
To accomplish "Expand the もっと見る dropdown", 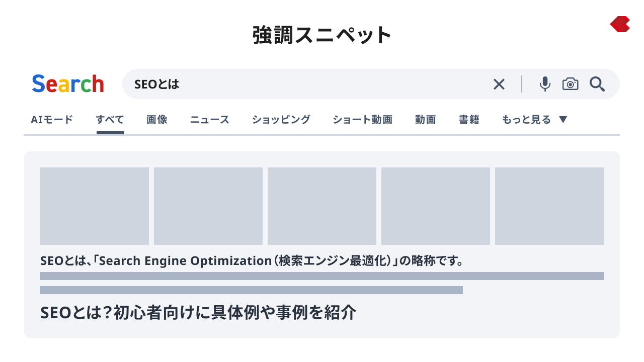I will [x=535, y=120].
